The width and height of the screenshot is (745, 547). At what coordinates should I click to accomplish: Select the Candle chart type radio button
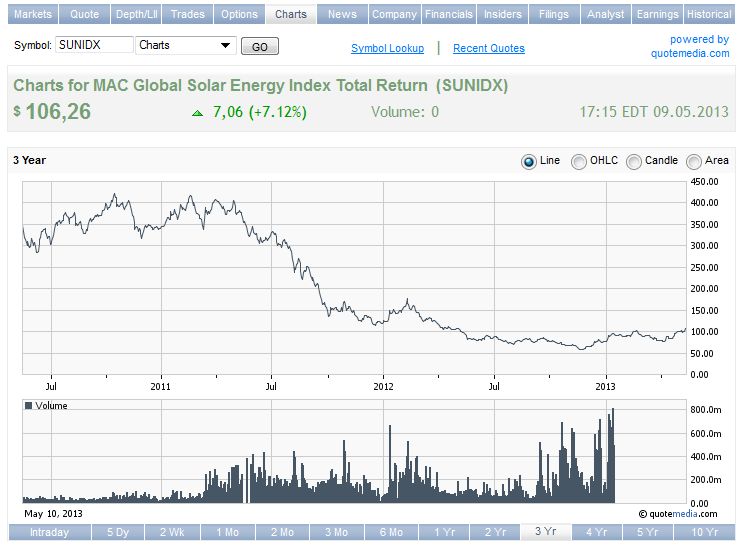tap(633, 162)
